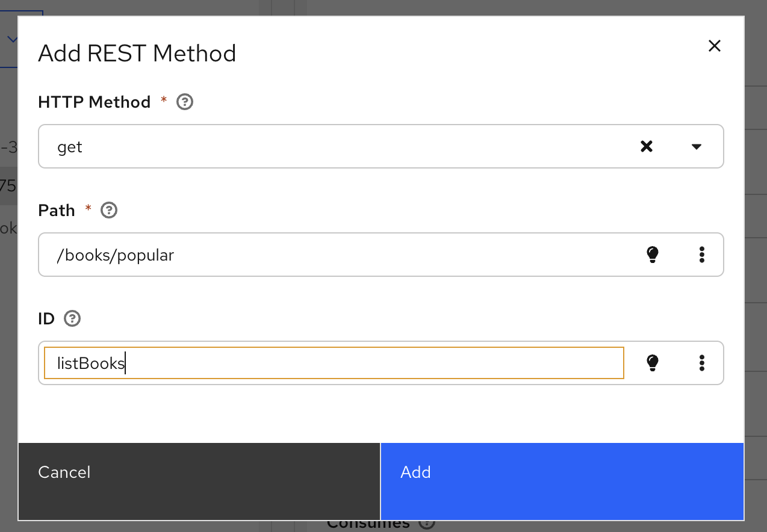View the Consumes help icon behind the dialog
The width and height of the screenshot is (767, 532).
pyautogui.click(x=426, y=522)
